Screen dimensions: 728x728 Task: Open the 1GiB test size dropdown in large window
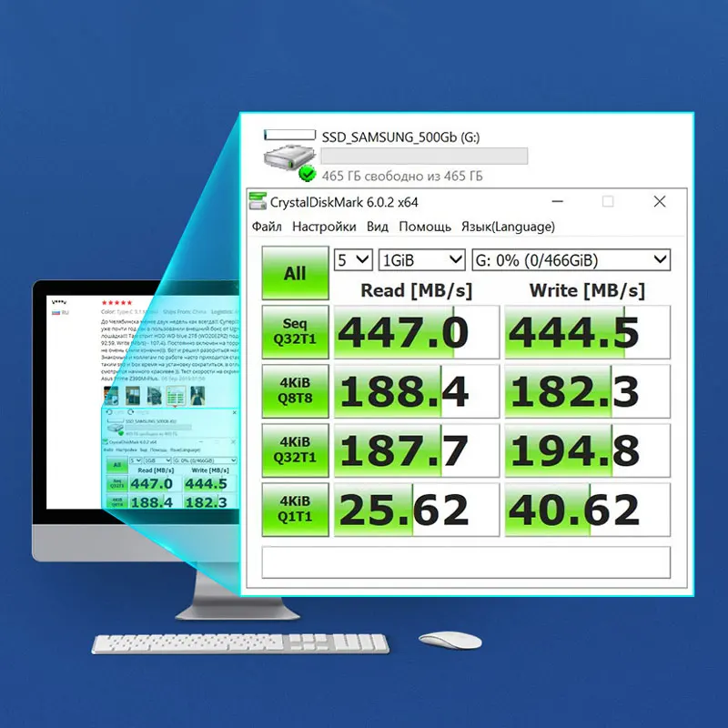click(x=422, y=260)
